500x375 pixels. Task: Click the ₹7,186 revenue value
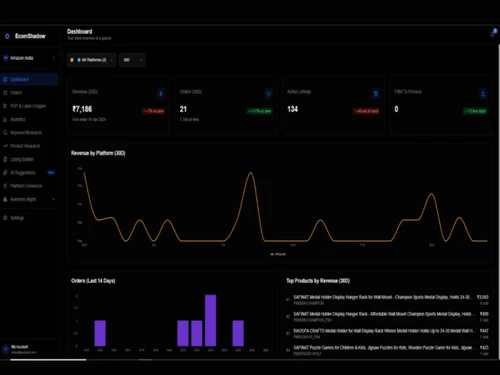tap(82, 109)
